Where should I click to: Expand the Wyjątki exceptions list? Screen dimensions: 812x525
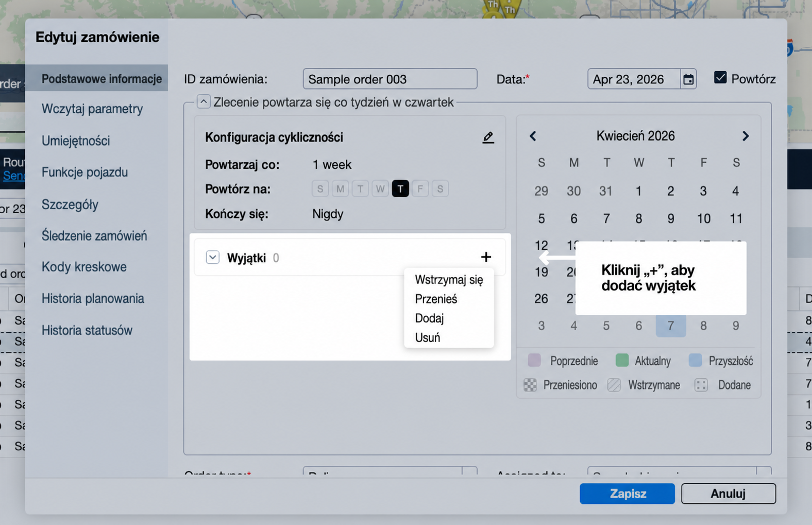pyautogui.click(x=213, y=257)
